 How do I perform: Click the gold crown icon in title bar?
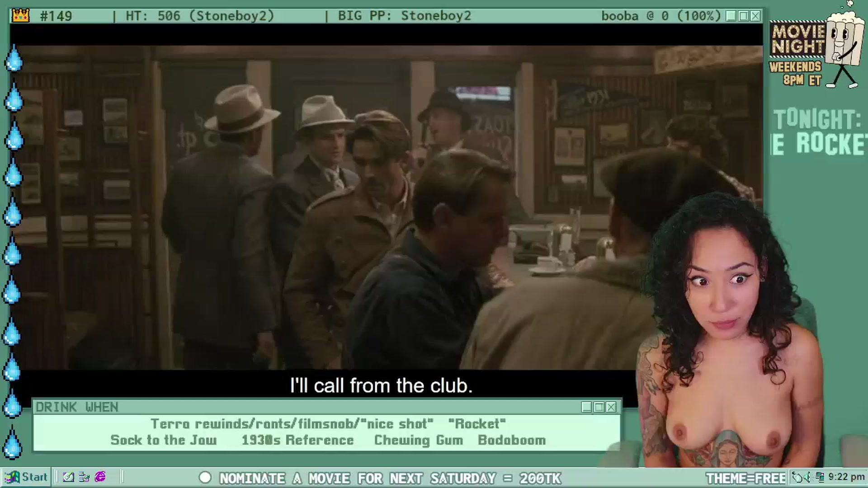pos(21,16)
